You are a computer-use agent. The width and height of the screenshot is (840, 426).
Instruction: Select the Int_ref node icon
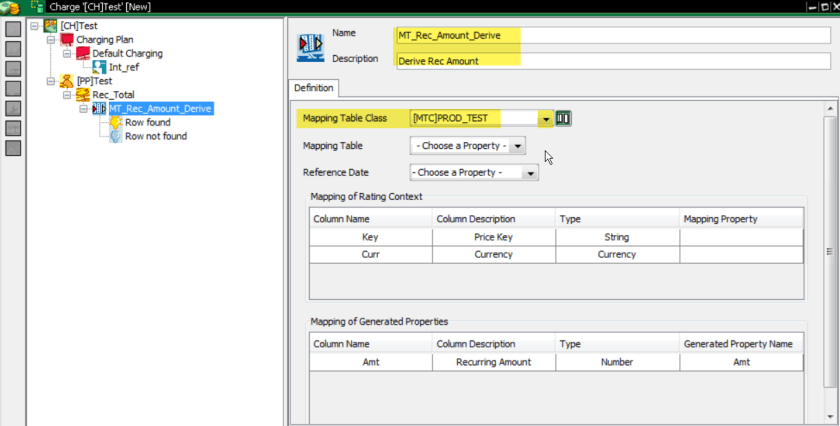[99, 67]
